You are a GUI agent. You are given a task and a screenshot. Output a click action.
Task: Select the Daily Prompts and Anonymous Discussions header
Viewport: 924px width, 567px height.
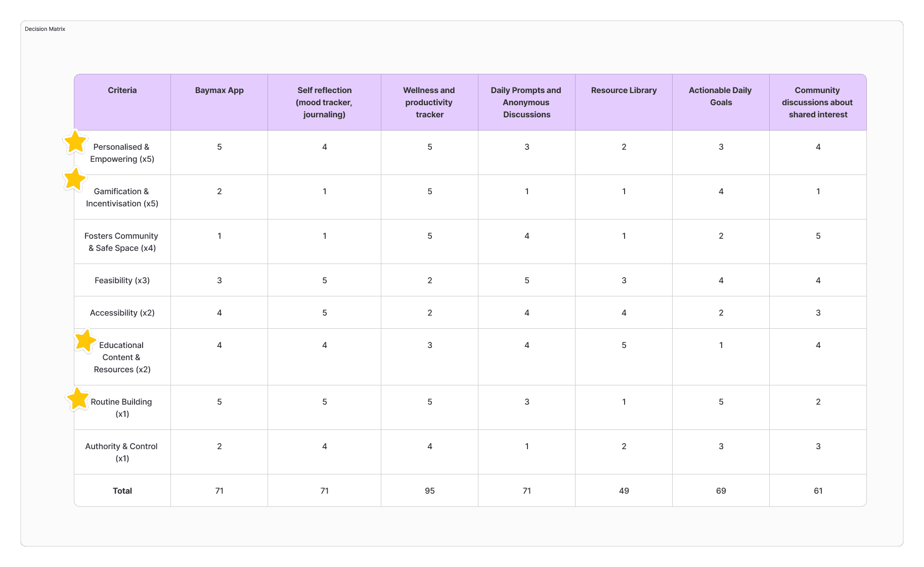526,102
